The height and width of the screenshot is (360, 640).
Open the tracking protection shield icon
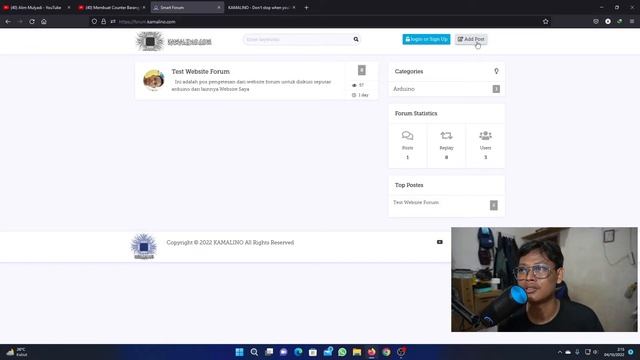coord(94,21)
